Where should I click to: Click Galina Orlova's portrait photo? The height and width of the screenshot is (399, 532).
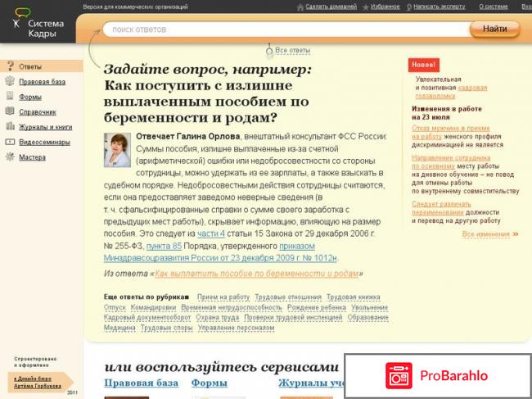click(117, 150)
